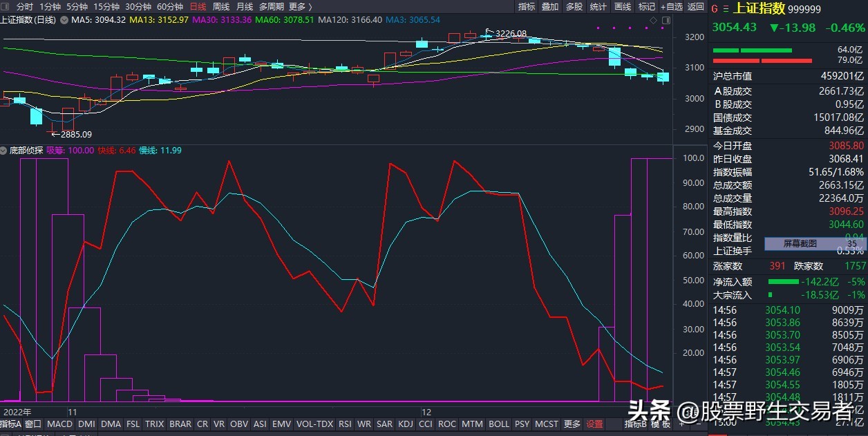This screenshot has width=868, height=436.
Task: Open the 底部侦探 indicator settings circle icon
Action: pos(4,150)
